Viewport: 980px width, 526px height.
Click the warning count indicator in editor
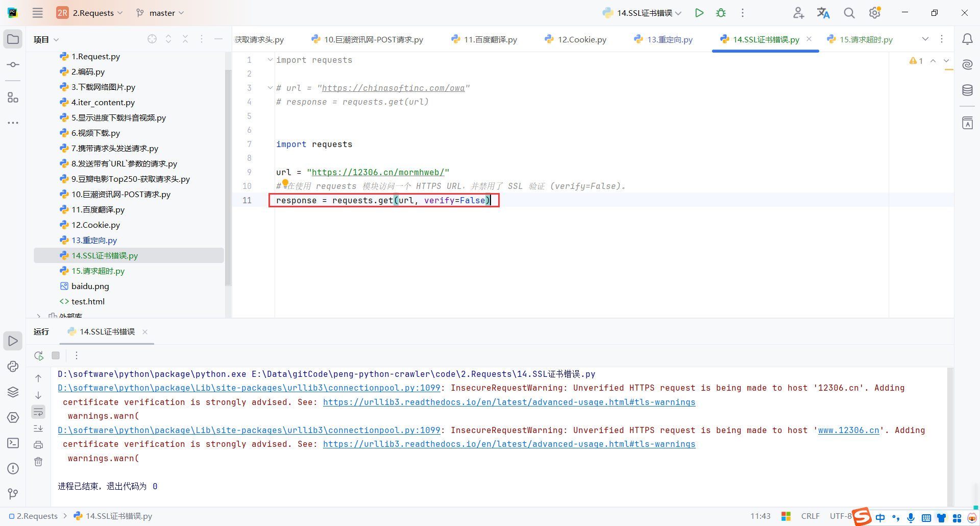coord(916,61)
